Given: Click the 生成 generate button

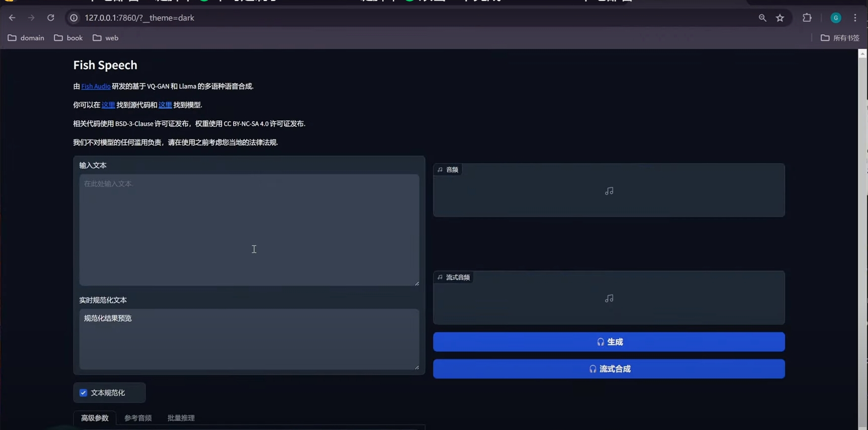Looking at the screenshot, I should tap(609, 342).
